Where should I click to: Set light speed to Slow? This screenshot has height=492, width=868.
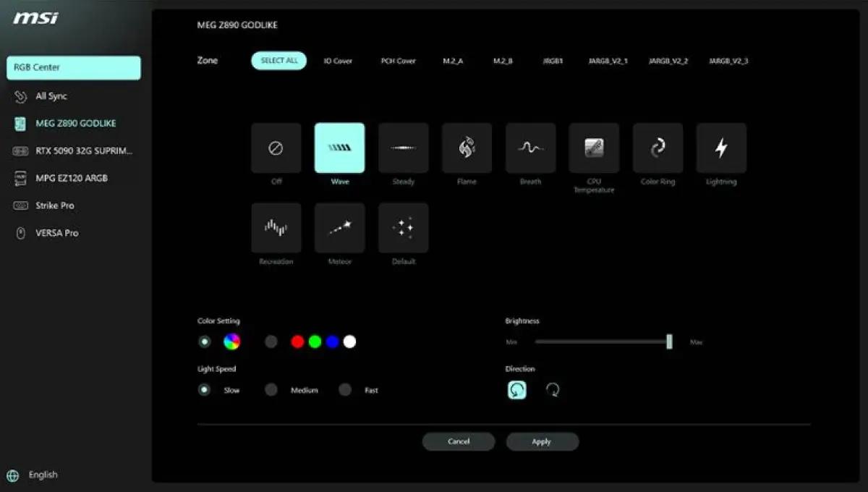[x=205, y=390]
